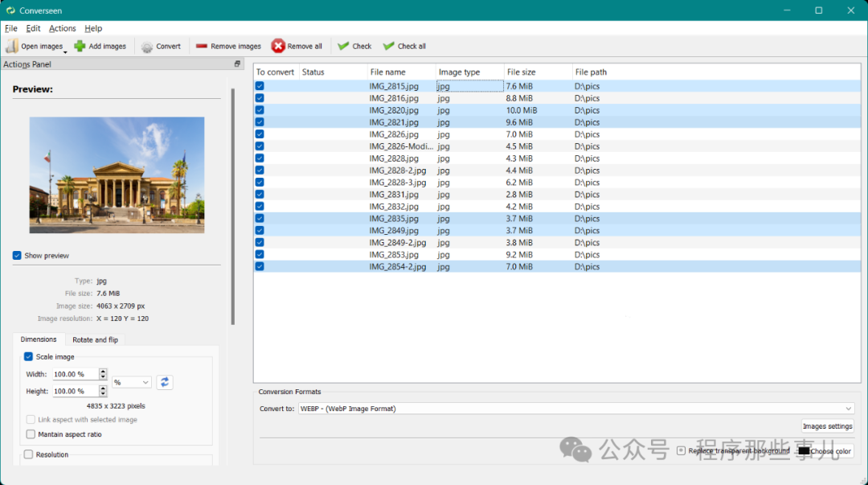Click the Converseen app icon in title bar
Viewport: 868px width, 485px height.
click(x=10, y=10)
